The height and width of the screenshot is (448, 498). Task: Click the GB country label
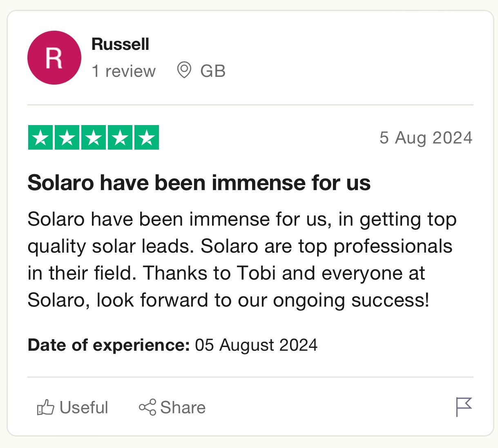tap(213, 71)
